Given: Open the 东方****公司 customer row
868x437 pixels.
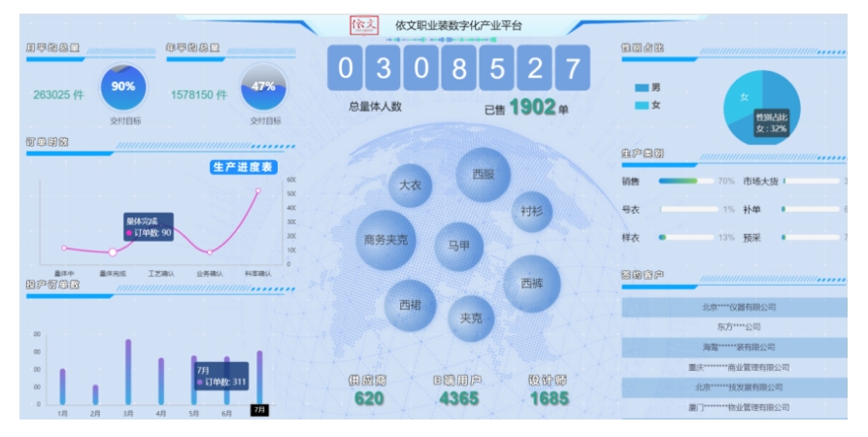Looking at the screenshot, I should click(x=739, y=327).
